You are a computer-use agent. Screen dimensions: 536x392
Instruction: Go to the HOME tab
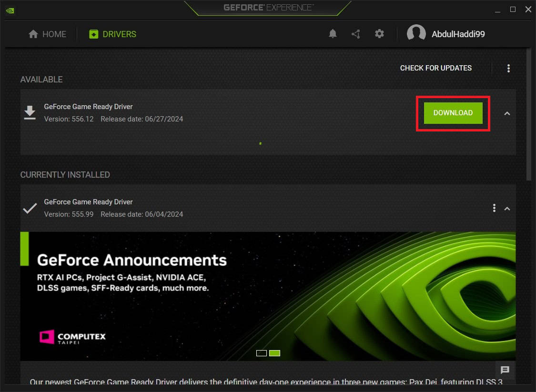click(47, 34)
